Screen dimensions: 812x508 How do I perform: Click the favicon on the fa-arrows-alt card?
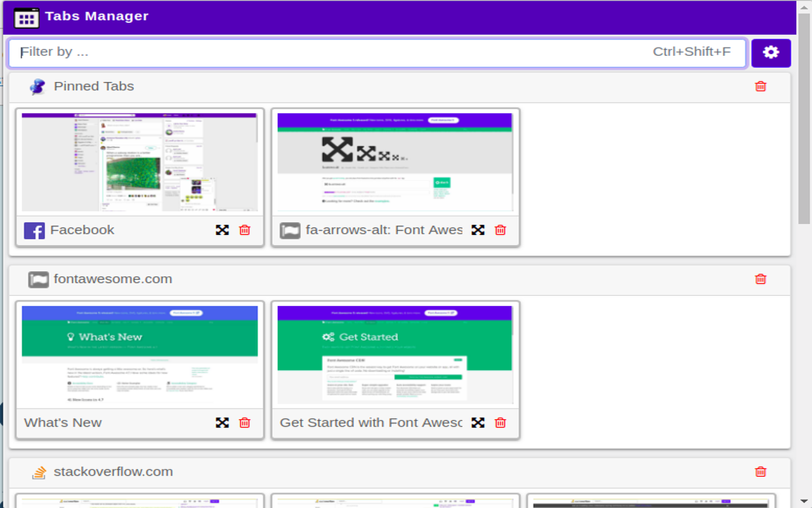click(x=290, y=230)
